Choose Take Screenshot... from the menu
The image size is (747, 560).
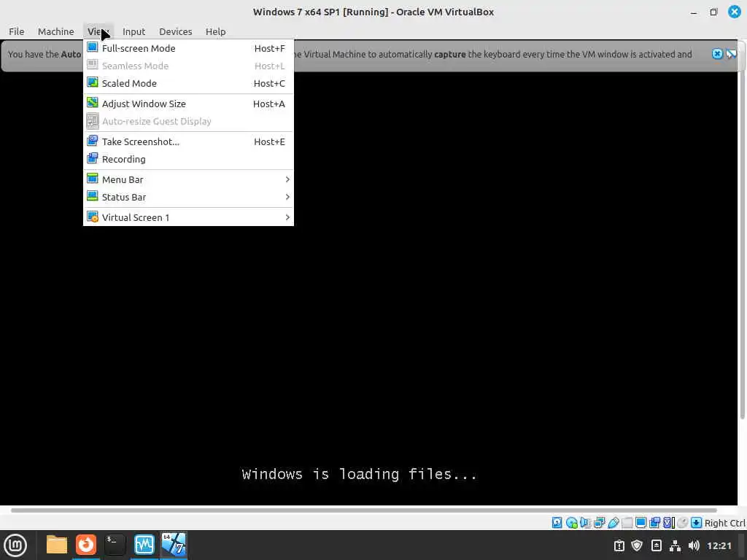(188, 141)
